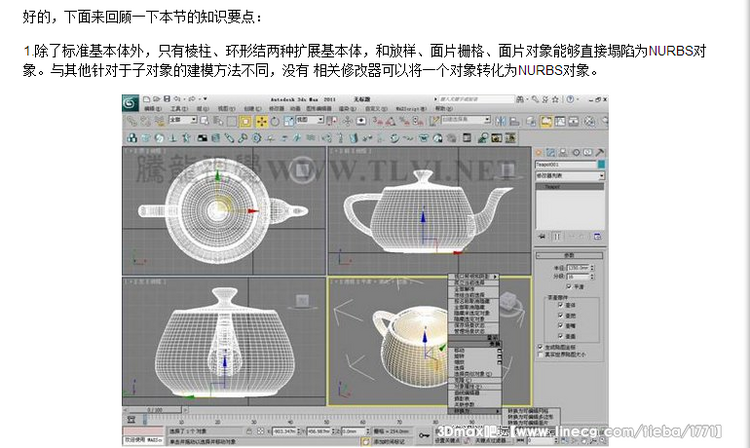This screenshot has height=448, width=750.
Task: Click the Help question mark icon
Action: pyautogui.click(x=570, y=99)
